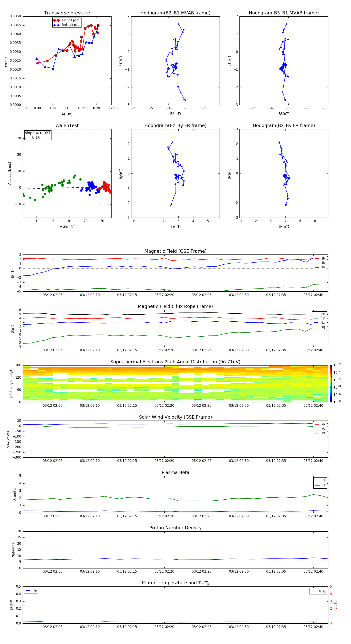Click 'Bz' in GSE magnetic field legend
The height and width of the screenshot is (644, 351).
click(320, 267)
